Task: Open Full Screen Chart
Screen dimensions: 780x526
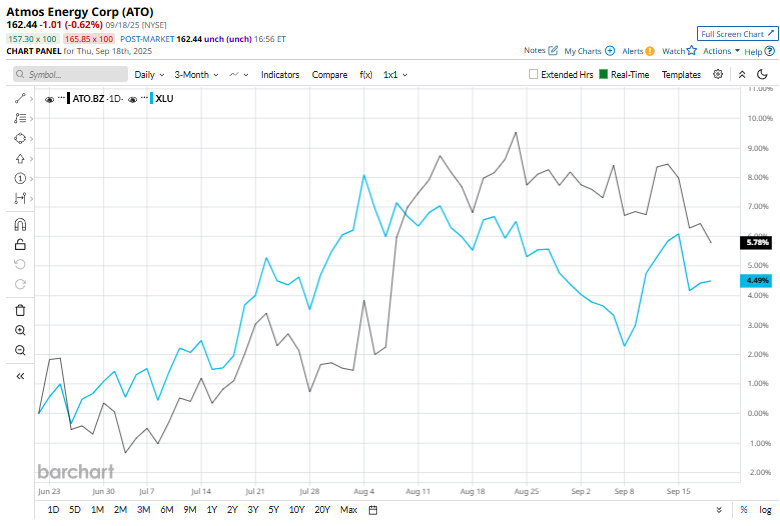Action: (x=738, y=34)
